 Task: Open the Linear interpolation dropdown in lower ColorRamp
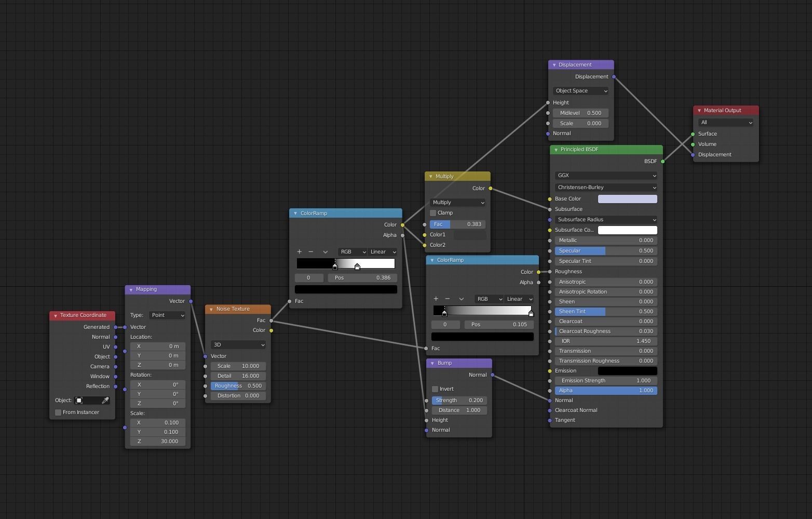click(x=519, y=299)
